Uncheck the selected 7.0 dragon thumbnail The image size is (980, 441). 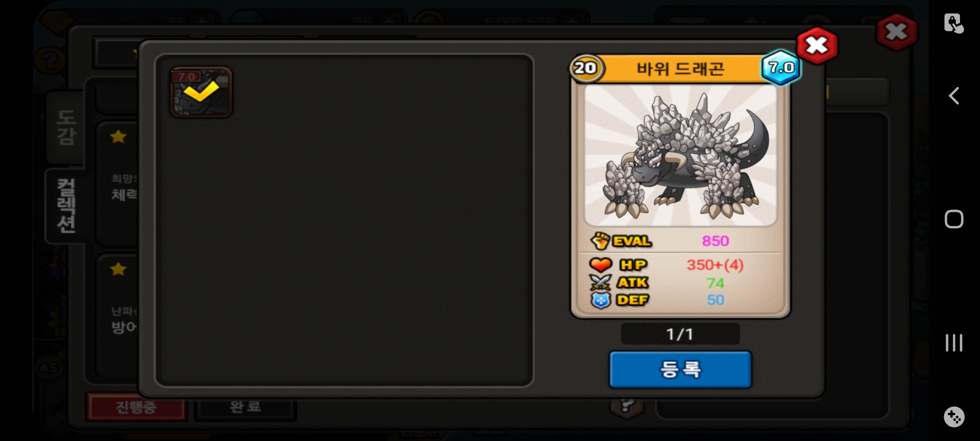click(x=201, y=92)
